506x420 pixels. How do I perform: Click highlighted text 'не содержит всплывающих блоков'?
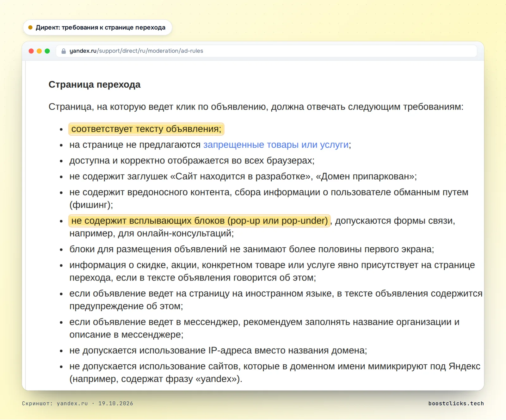coord(200,221)
